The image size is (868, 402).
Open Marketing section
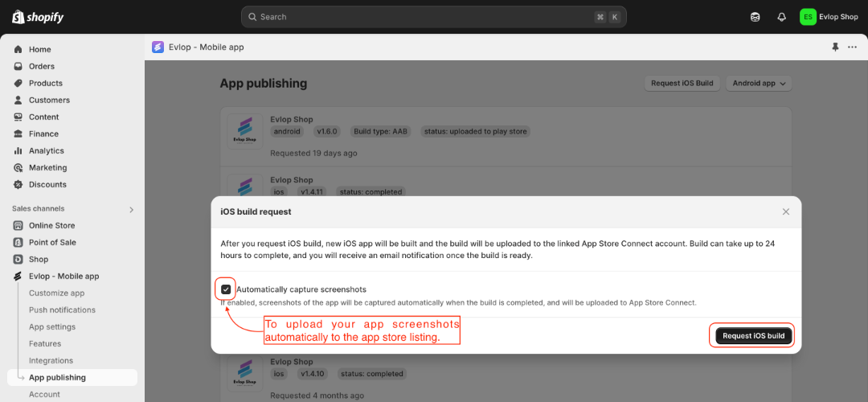pos(47,168)
